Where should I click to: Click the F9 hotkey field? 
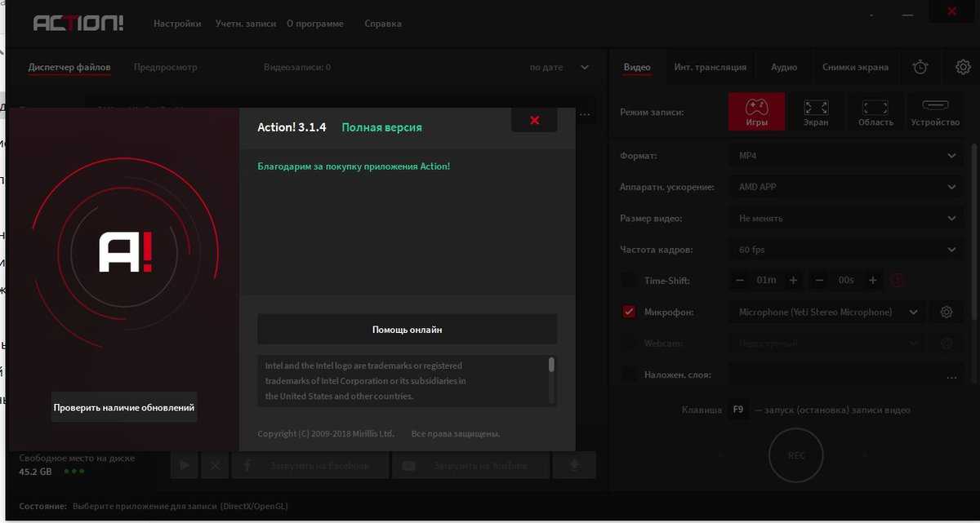(738, 410)
